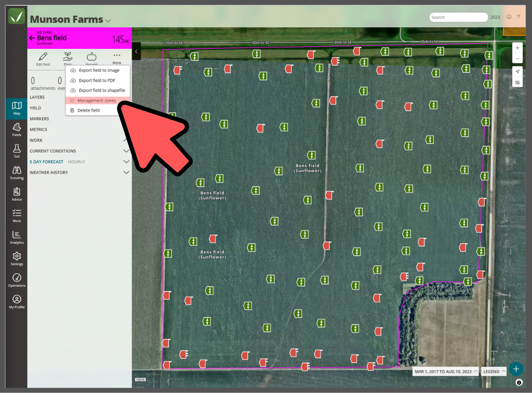532x393 pixels.
Task: Select Export field to PDF
Action: coord(98,81)
